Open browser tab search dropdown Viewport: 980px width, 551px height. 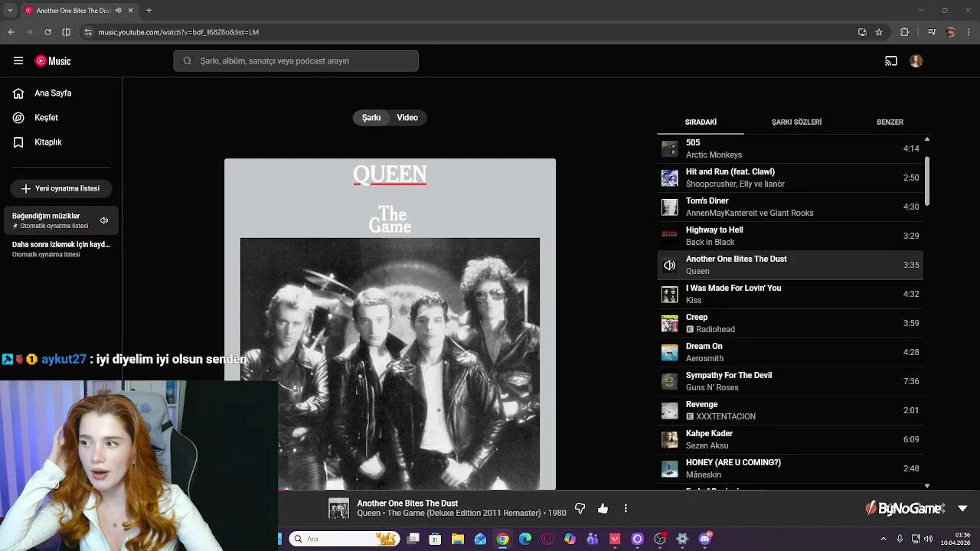coord(10,11)
